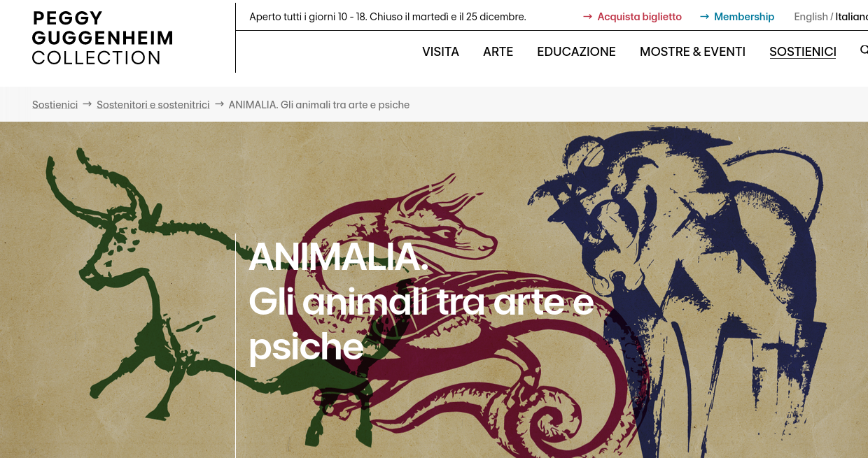The height and width of the screenshot is (458, 868).
Task: Click blue arrow before Membership
Action: tap(705, 17)
